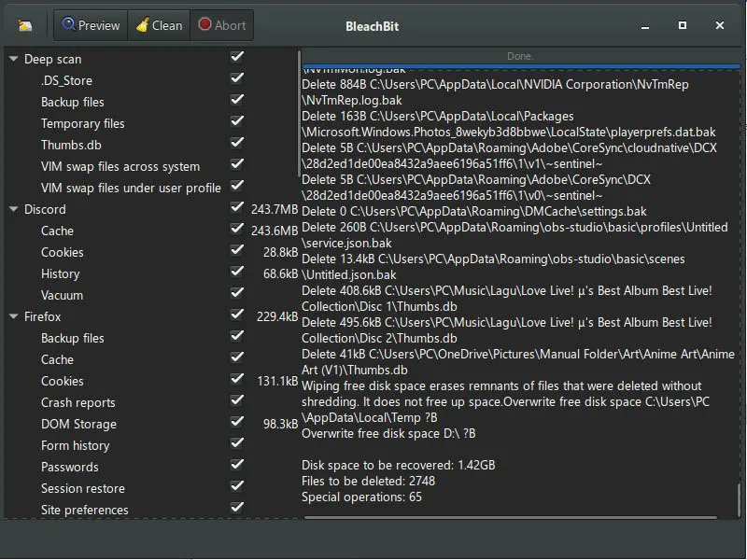Open the BleachBit application menu icon
Image resolution: width=747 pixels, height=560 pixels.
point(24,25)
